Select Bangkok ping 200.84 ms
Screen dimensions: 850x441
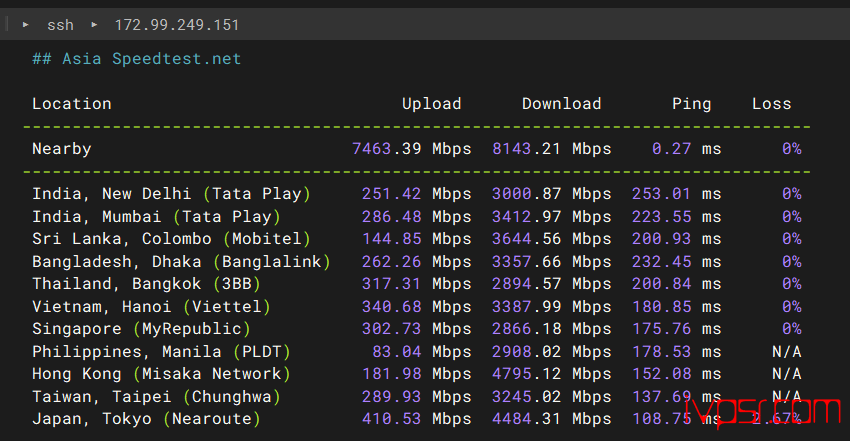(677, 284)
